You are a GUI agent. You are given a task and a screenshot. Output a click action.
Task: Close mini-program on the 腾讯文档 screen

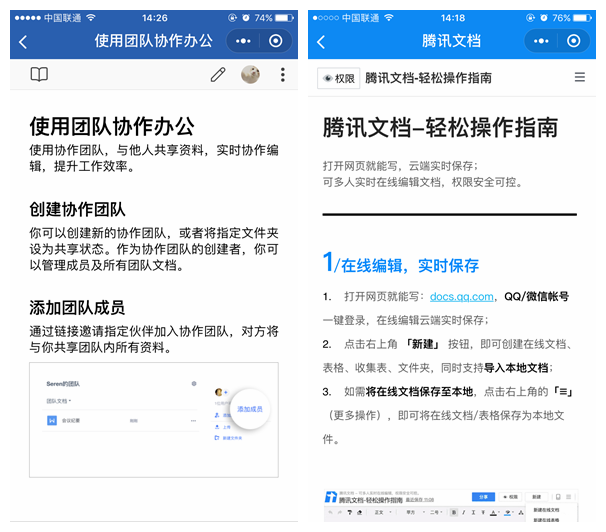(x=573, y=41)
